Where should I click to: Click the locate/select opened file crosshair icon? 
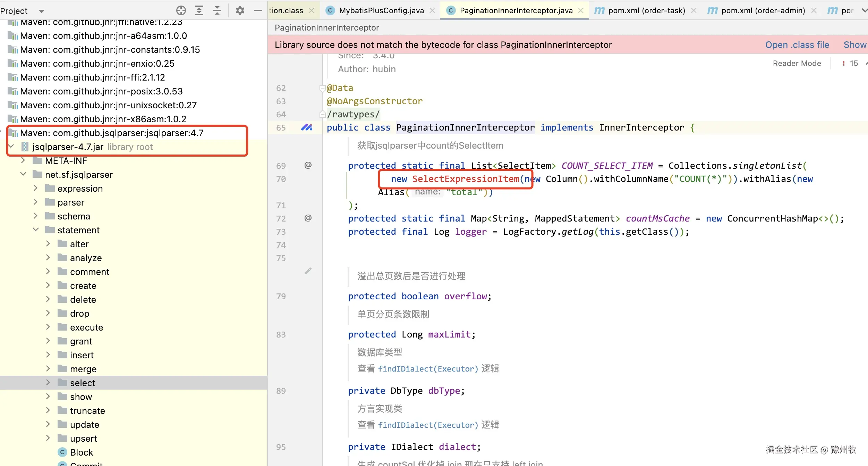click(x=181, y=10)
